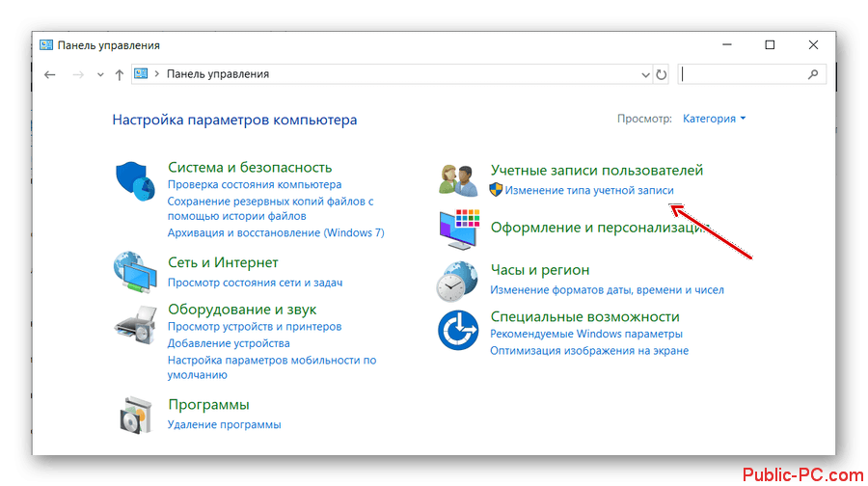
Task: Click the Ease of Access blue icon
Action: tap(458, 330)
